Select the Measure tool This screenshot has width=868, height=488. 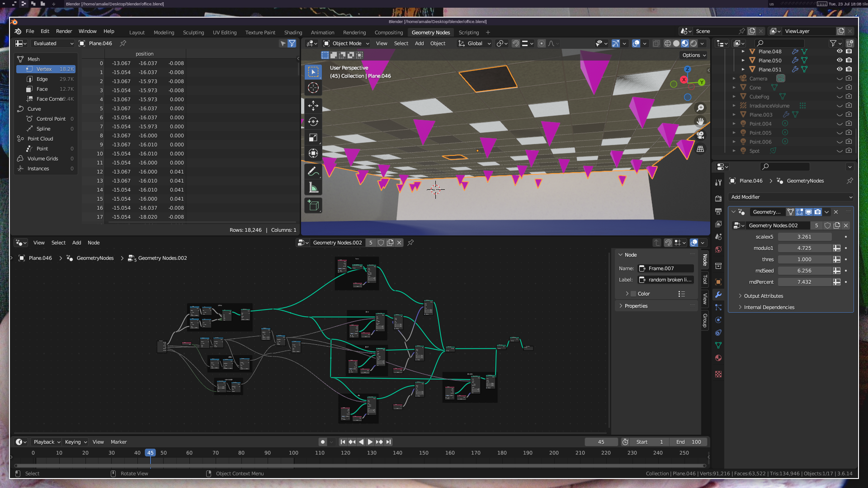coord(313,188)
